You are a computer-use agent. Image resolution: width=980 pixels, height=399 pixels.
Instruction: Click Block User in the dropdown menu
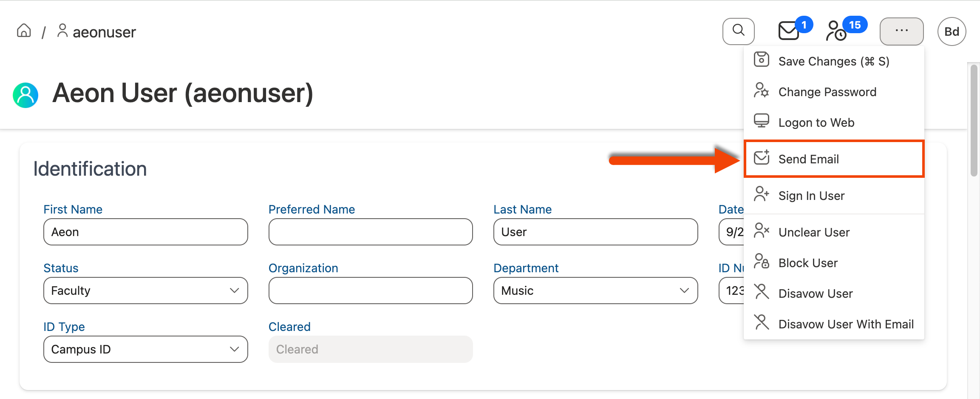[808, 263]
